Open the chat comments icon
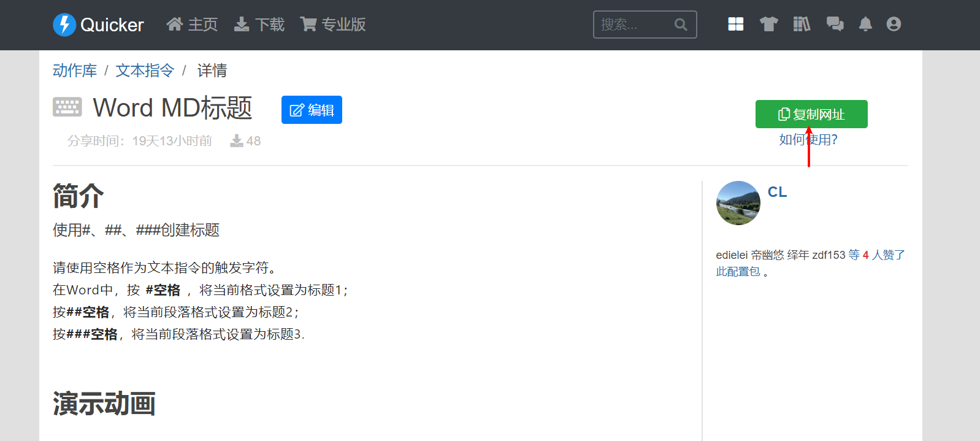Viewport: 980px width, 441px height. [835, 24]
